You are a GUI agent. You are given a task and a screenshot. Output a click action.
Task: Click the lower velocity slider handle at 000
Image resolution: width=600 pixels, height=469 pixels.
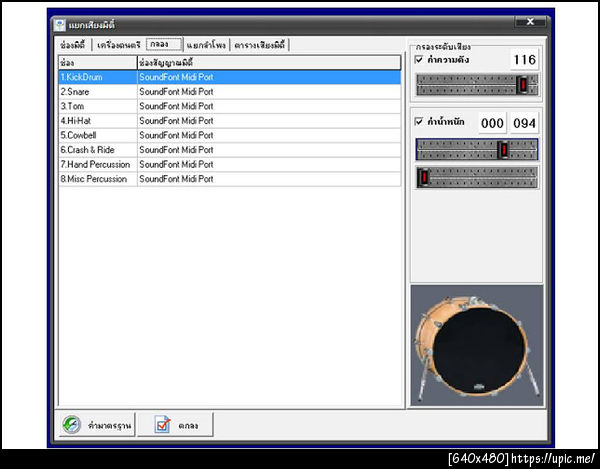424,177
